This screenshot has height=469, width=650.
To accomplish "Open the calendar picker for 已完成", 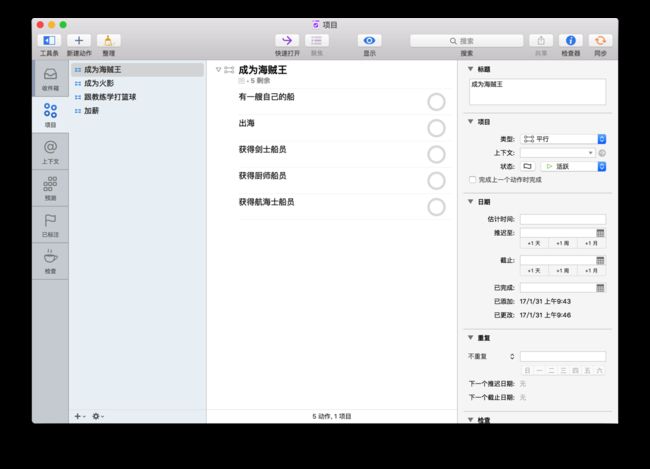I will pos(600,288).
